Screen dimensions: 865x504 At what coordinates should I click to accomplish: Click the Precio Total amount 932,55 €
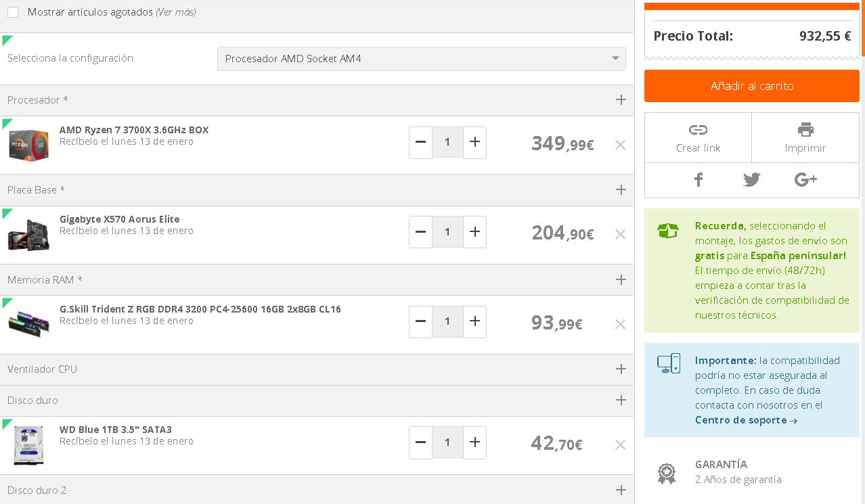[x=825, y=36]
